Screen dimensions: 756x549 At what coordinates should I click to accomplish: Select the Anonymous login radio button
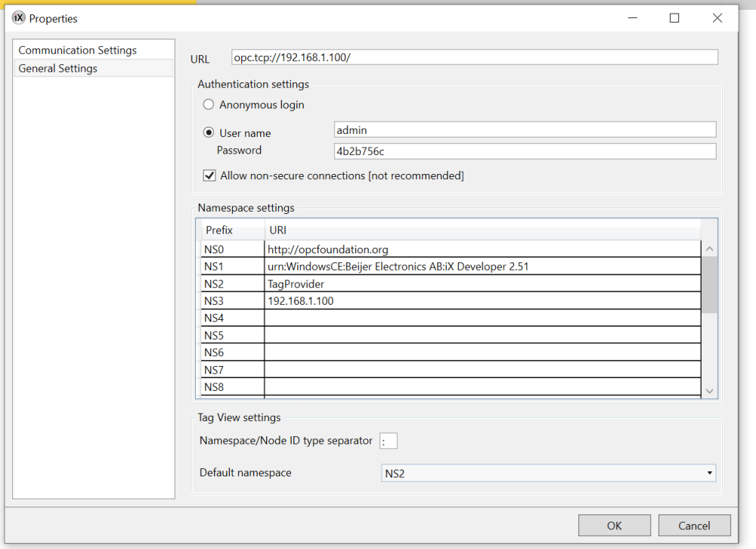coord(209,104)
